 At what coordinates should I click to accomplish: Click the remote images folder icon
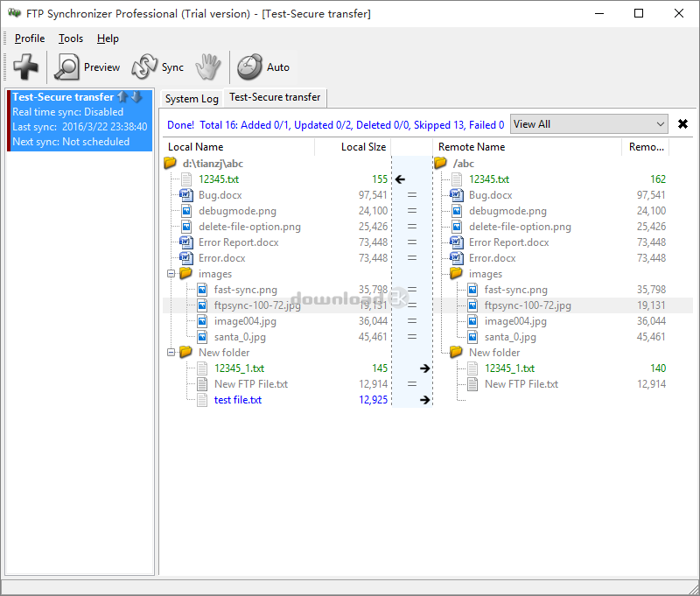[x=456, y=273]
